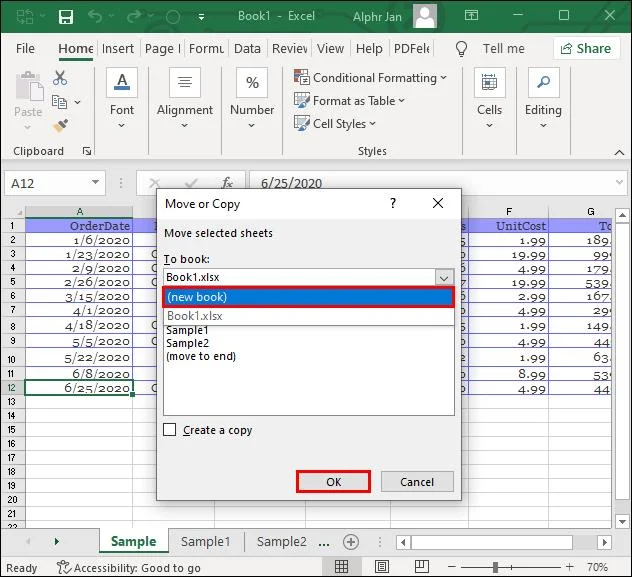Viewport: 632px width, 577px height.
Task: Check the Create a copy checkbox
Action: (170, 430)
